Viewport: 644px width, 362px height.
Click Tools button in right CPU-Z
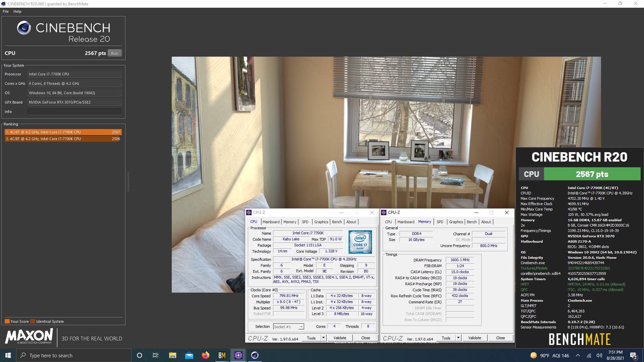click(446, 338)
